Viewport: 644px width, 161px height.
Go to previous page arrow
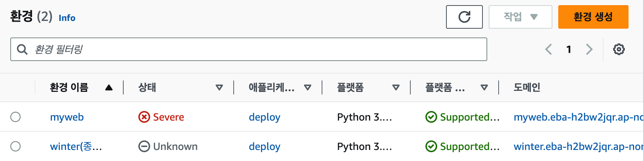[549, 49]
